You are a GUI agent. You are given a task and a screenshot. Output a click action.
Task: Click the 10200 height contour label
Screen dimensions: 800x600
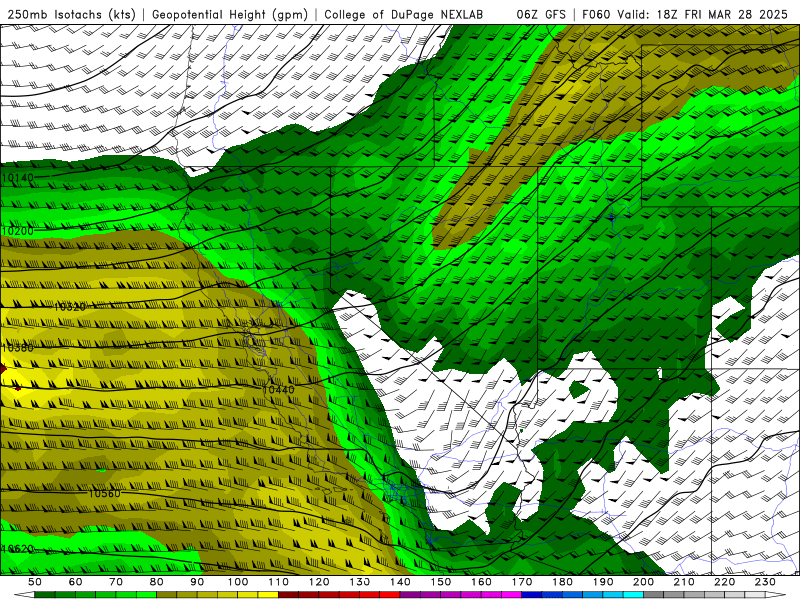[18, 231]
